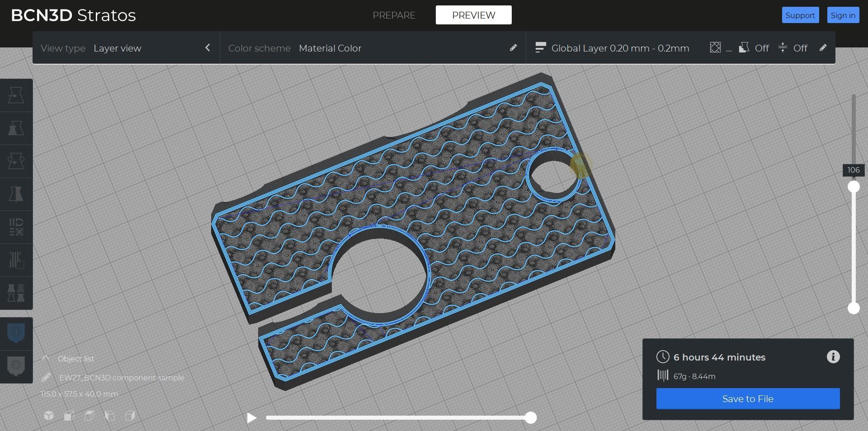Click the Sign in button

[x=843, y=15]
